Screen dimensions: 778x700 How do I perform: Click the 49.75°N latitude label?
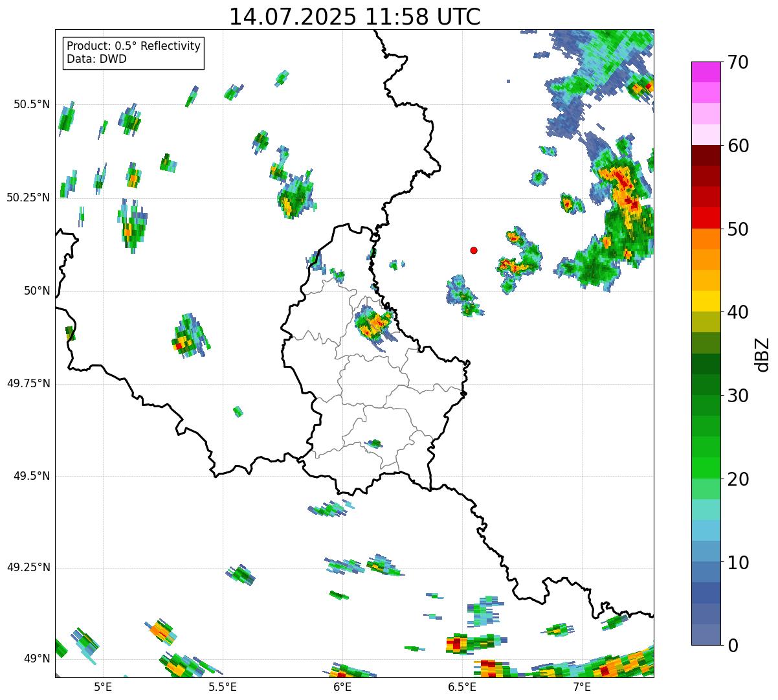28,383
